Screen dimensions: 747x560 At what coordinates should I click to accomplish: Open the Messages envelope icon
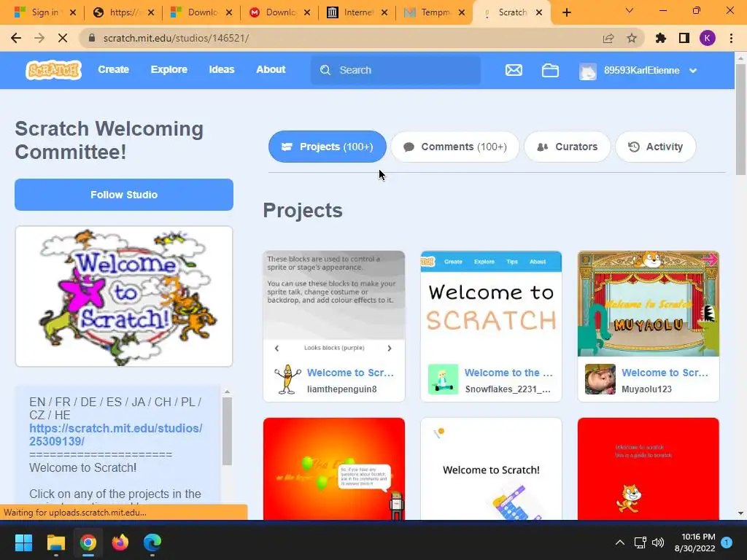point(514,70)
